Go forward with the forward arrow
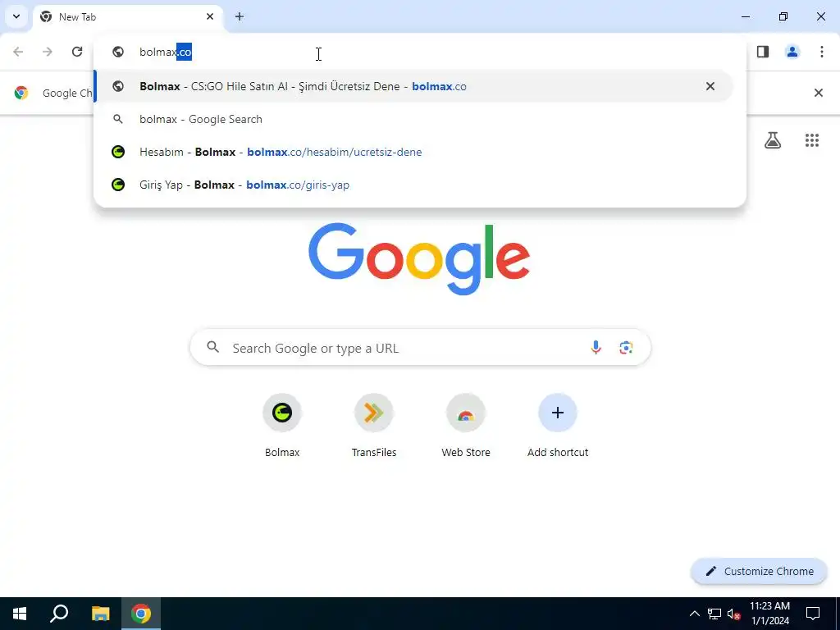The height and width of the screenshot is (630, 840). click(48, 52)
